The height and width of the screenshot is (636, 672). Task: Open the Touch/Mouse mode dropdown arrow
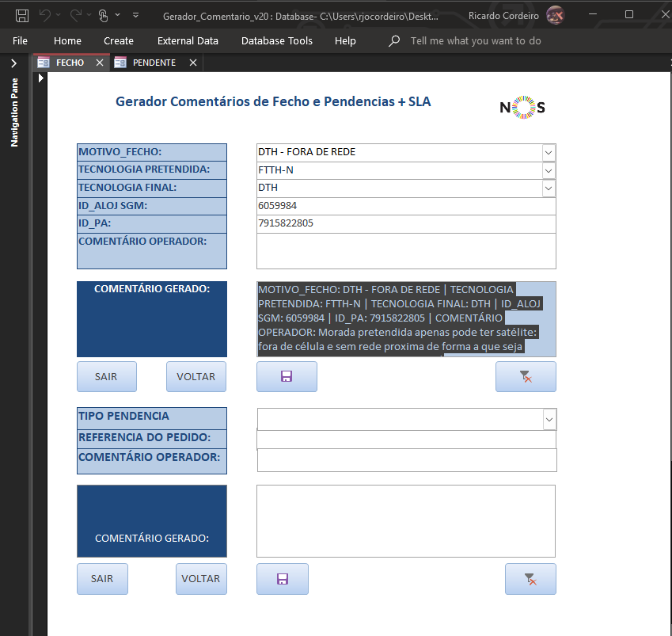pyautogui.click(x=117, y=15)
